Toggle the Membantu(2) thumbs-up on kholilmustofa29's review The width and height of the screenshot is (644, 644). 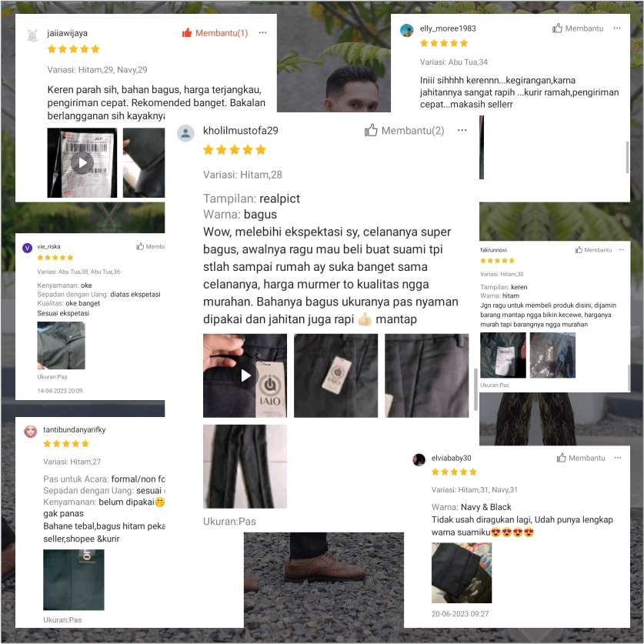tap(404, 131)
